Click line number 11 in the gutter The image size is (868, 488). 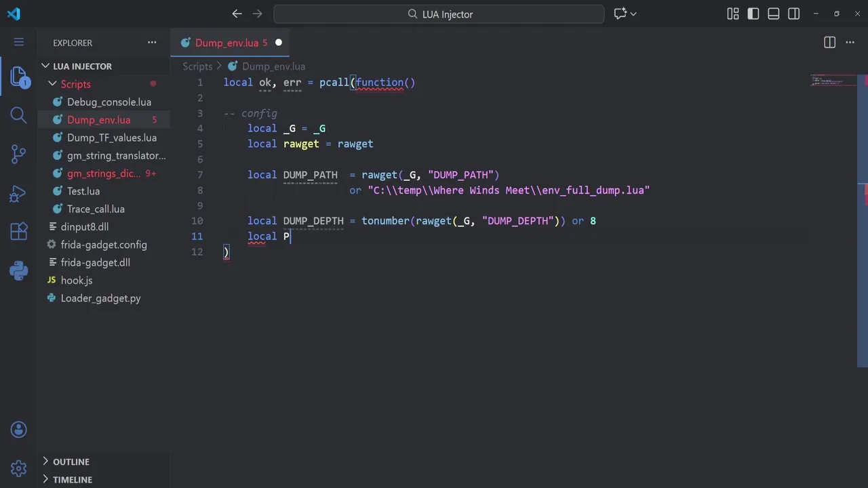pos(197,236)
